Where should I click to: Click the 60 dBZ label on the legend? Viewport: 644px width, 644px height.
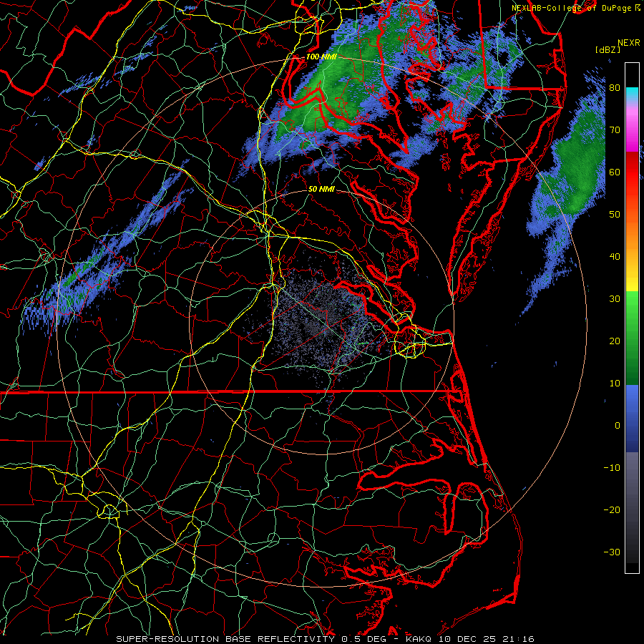[615, 172]
